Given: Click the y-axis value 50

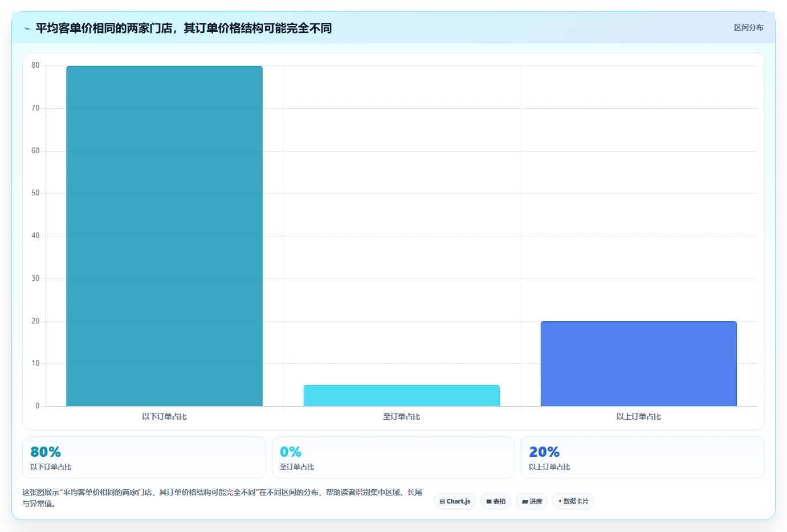Looking at the screenshot, I should (35, 193).
